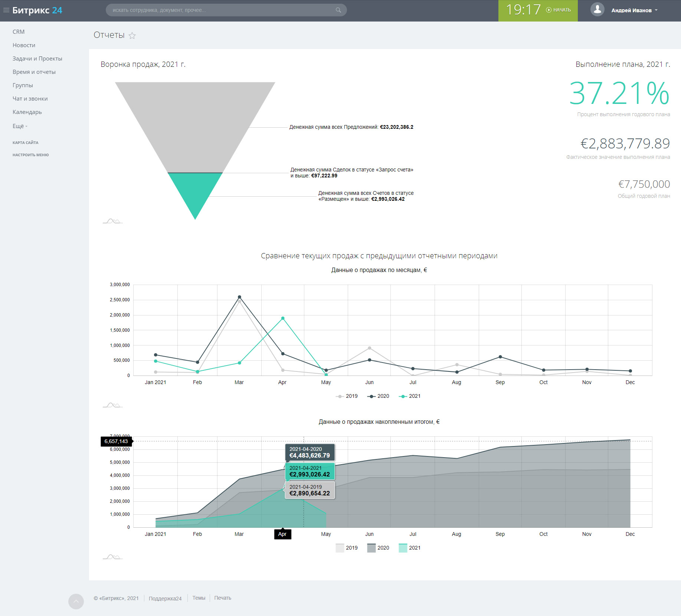Click the hamburger menu icon beside Битрикс 24
Screen dimensions: 681x616
pos(6,10)
